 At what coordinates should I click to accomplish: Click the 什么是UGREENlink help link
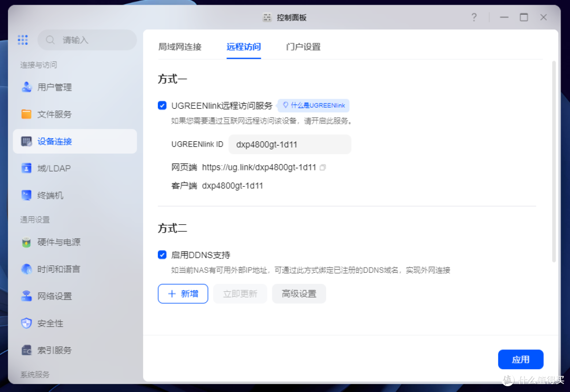(x=313, y=106)
